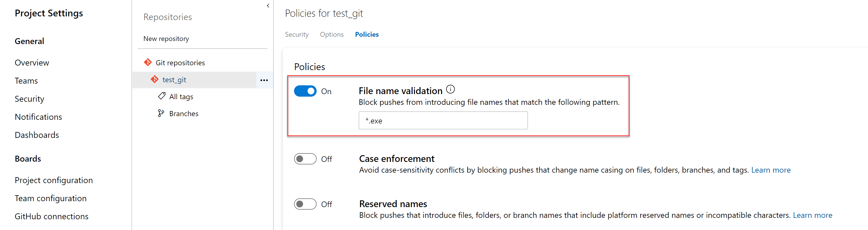Viewport: 868px width, 230px height.
Task: Collapse the Repositories panel
Action: click(x=268, y=5)
